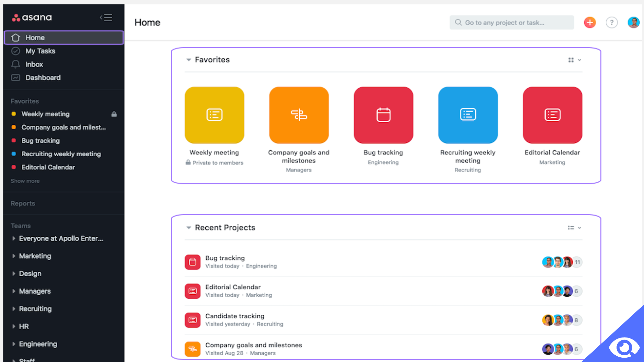Open help with the question mark icon
This screenshot has height=362, width=644.
(x=612, y=22)
